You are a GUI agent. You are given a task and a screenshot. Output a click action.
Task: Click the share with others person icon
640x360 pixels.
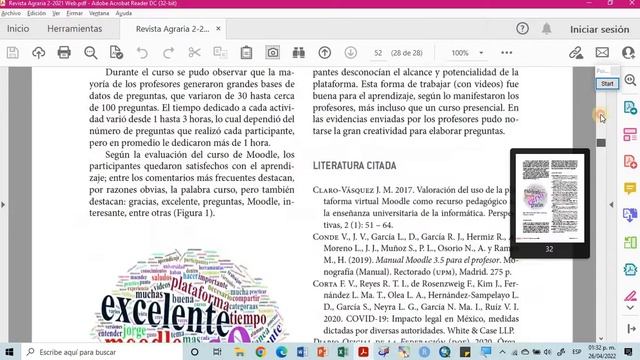(x=628, y=53)
